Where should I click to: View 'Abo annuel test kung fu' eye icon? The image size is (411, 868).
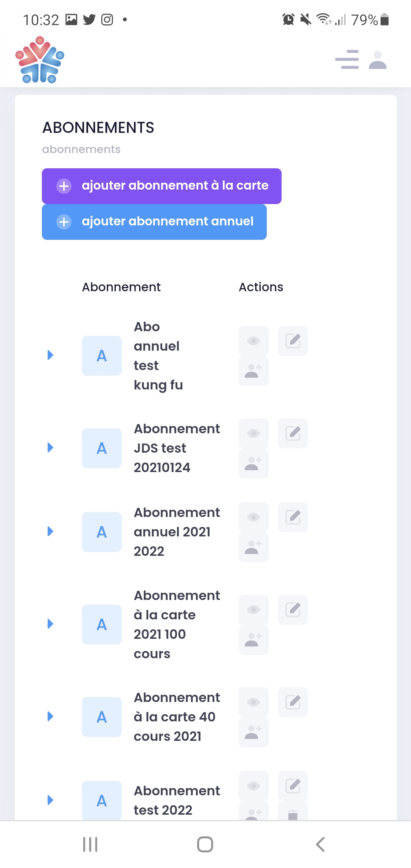[253, 341]
